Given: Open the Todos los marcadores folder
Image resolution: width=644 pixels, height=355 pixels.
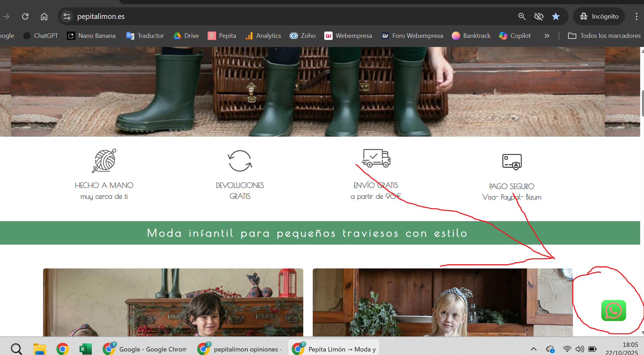Looking at the screenshot, I should coord(604,36).
